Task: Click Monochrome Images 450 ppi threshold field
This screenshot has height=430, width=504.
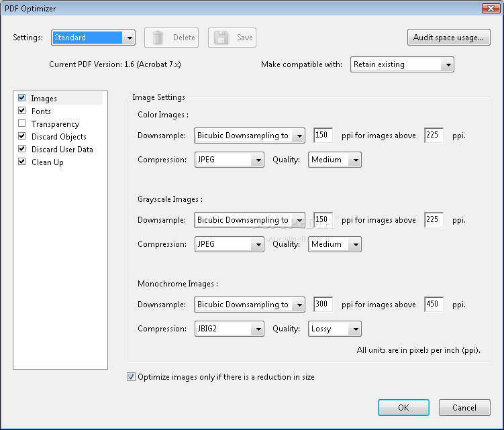Action: pyautogui.click(x=434, y=304)
